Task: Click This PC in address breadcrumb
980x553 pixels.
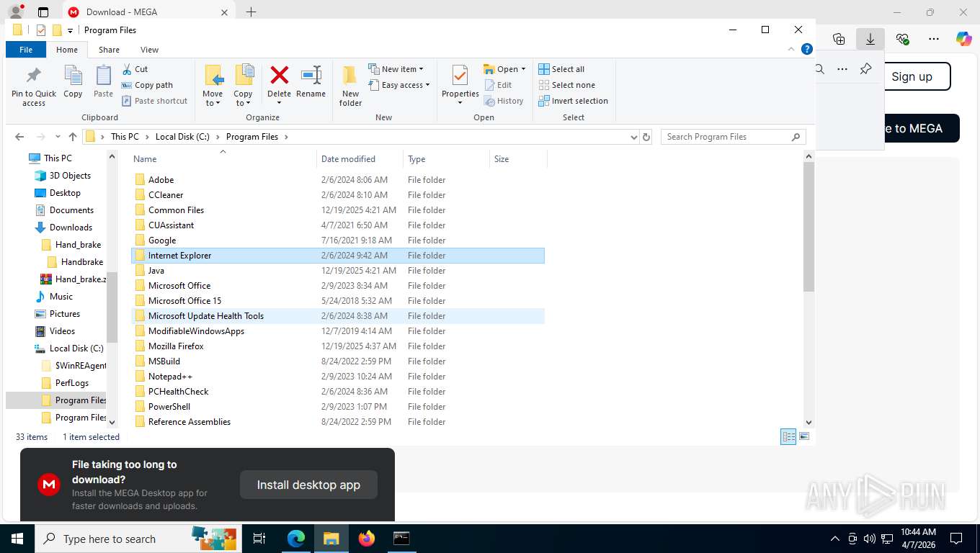Action: (125, 137)
